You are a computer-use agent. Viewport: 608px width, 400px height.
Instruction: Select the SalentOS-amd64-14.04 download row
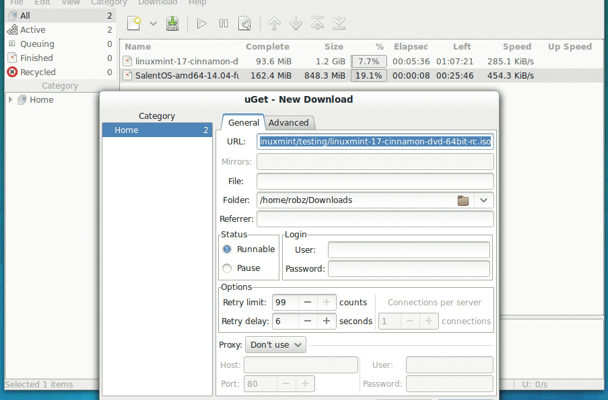[361, 75]
